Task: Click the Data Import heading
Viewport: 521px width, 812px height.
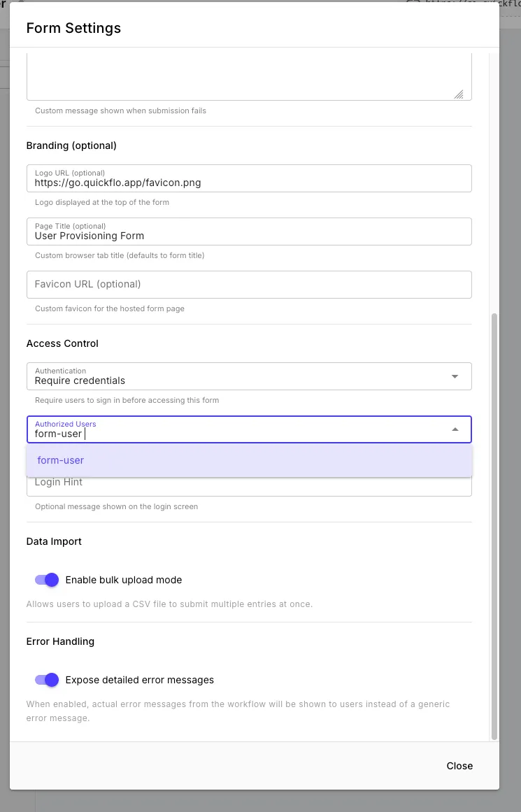Action: (x=54, y=541)
